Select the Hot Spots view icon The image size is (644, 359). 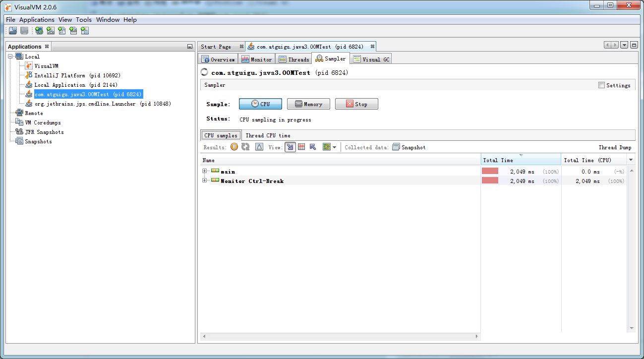pyautogui.click(x=301, y=147)
